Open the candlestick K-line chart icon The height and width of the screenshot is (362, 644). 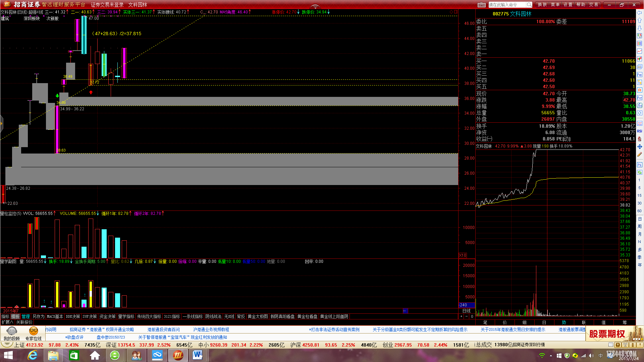(x=640, y=59)
